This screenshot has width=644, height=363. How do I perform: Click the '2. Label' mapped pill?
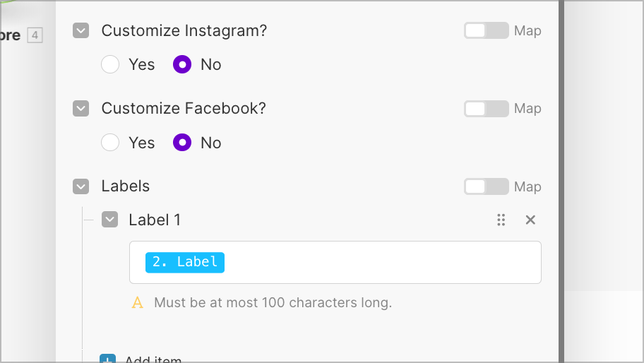point(185,263)
